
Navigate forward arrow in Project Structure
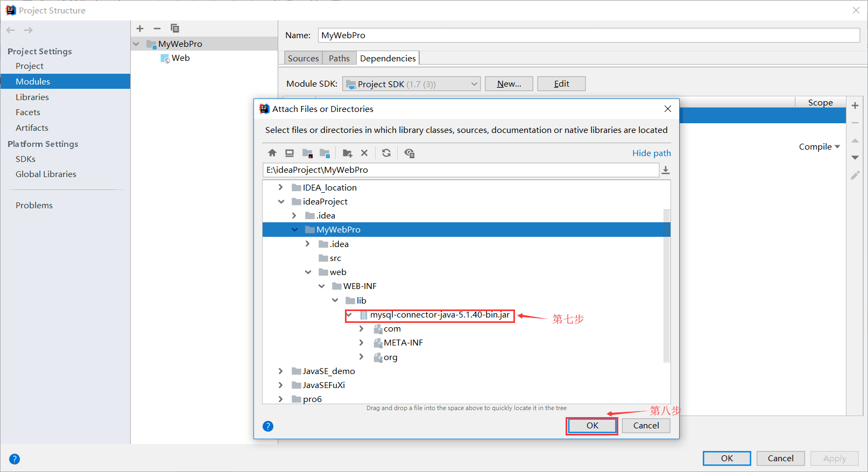pyautogui.click(x=28, y=30)
